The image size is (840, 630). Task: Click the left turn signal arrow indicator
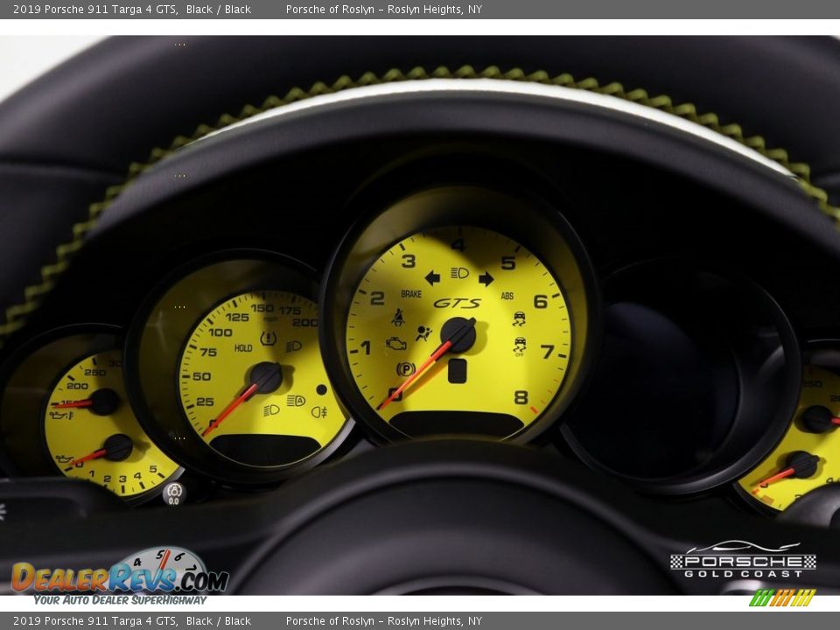[x=432, y=277]
